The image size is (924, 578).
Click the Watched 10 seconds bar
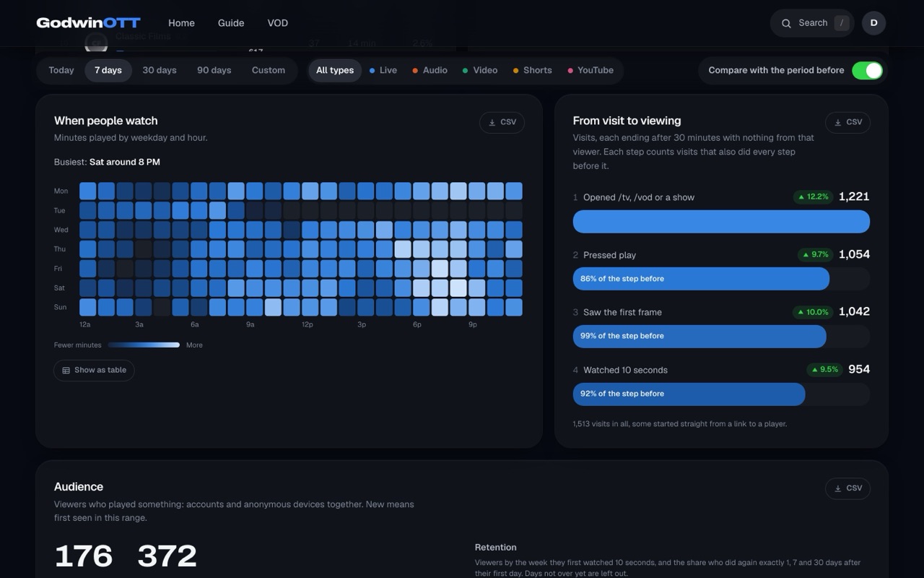(x=689, y=394)
